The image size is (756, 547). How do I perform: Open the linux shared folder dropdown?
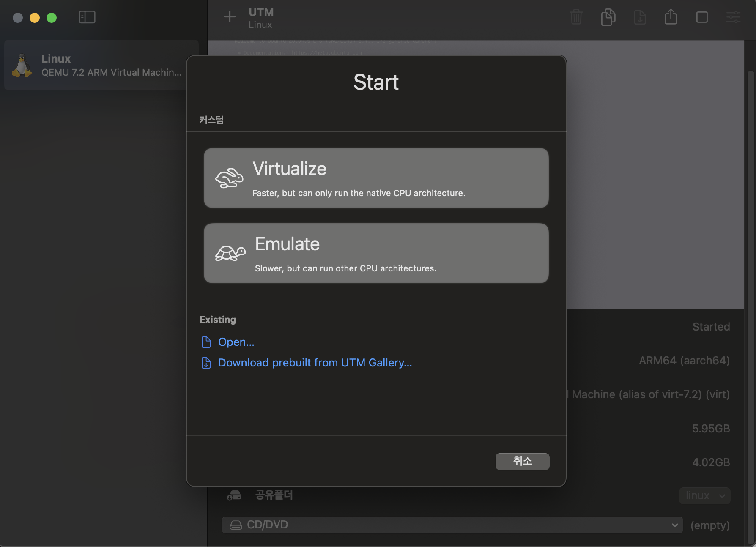pyautogui.click(x=705, y=495)
